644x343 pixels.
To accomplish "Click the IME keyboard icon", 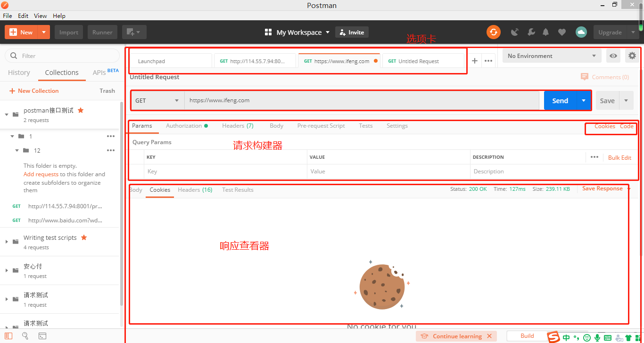I will (x=608, y=337).
